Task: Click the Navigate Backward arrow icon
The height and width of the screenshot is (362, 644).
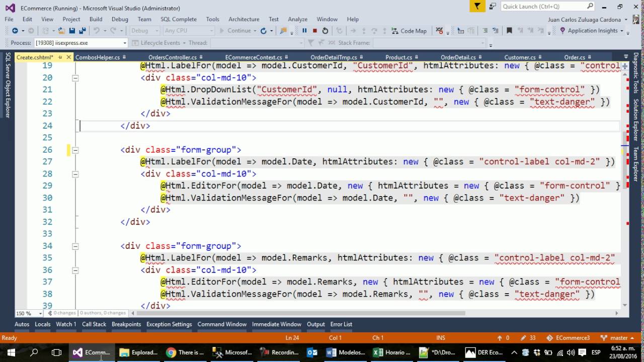Action: [x=15, y=31]
